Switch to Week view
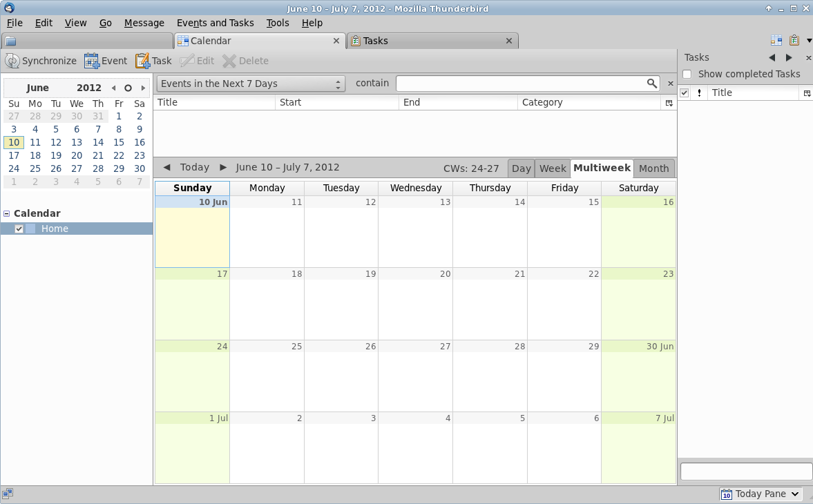This screenshot has height=504, width=813. 553,168
